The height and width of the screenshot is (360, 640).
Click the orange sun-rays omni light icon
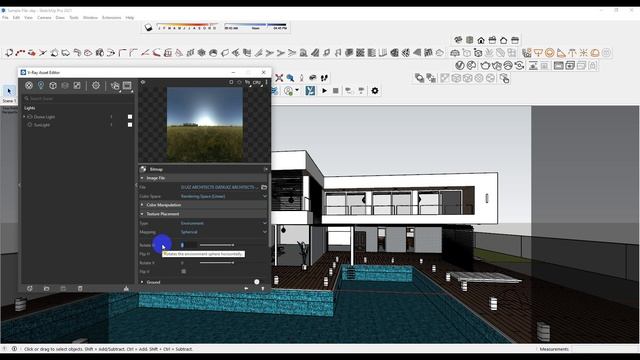(x=584, y=53)
